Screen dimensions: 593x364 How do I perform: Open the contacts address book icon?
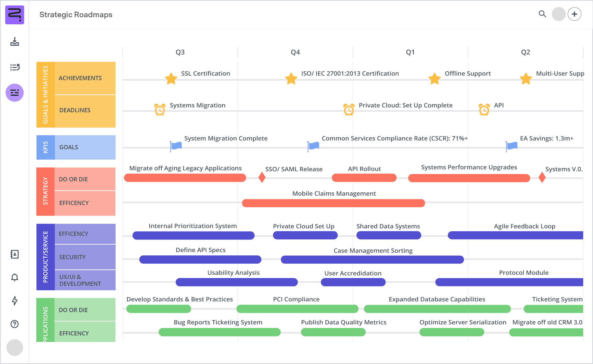15,254
